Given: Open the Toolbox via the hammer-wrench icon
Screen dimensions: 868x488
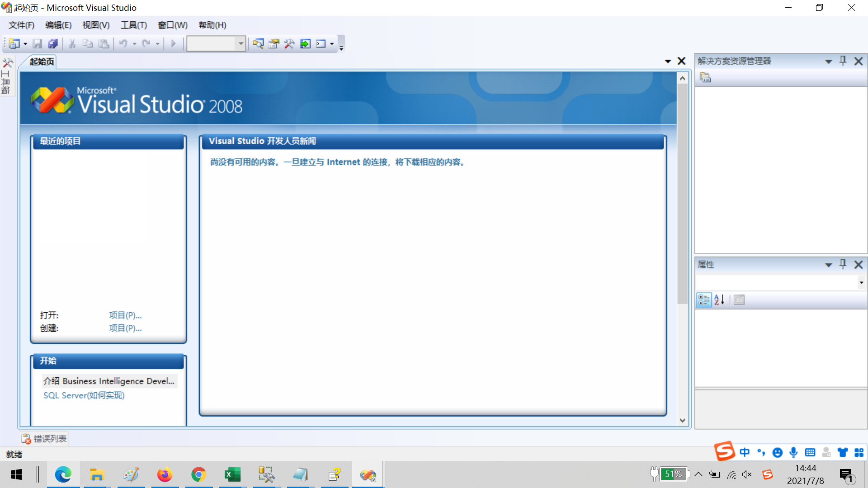Looking at the screenshot, I should click(x=289, y=44).
